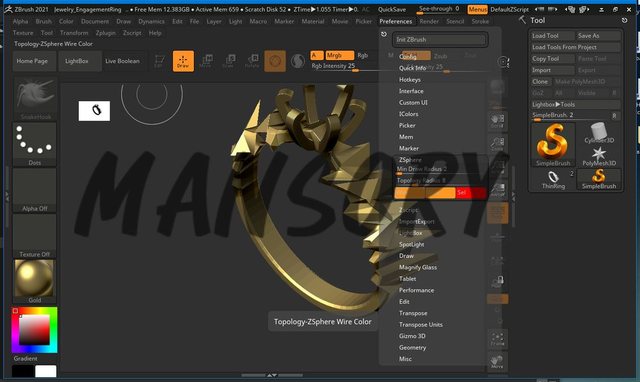The width and height of the screenshot is (640, 382).
Task: Open the Stroke menu
Action: [x=480, y=21]
